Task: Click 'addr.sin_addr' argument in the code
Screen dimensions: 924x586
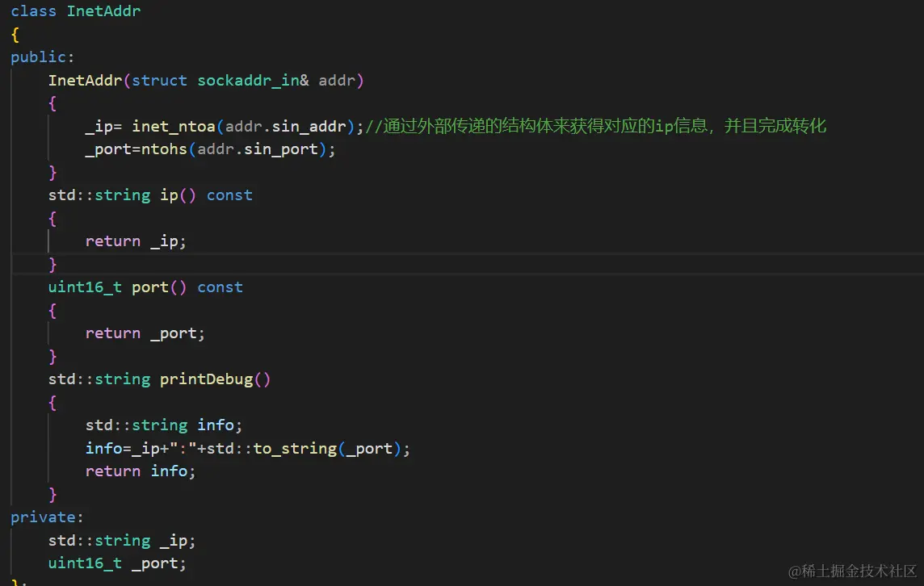Action: 286,126
